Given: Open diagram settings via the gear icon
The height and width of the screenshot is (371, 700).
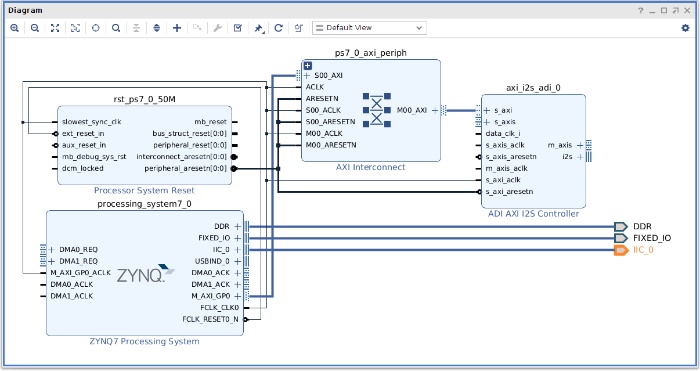Looking at the screenshot, I should 685,28.
